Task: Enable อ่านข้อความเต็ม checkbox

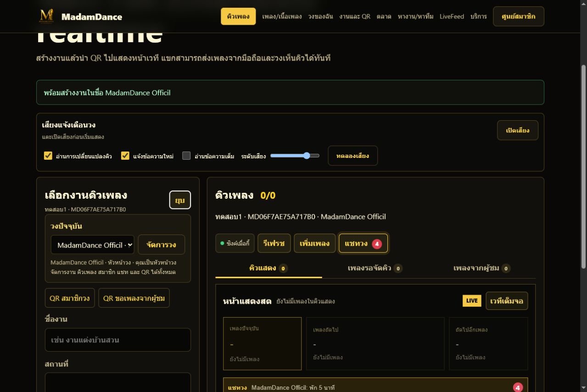Action: [x=186, y=156]
